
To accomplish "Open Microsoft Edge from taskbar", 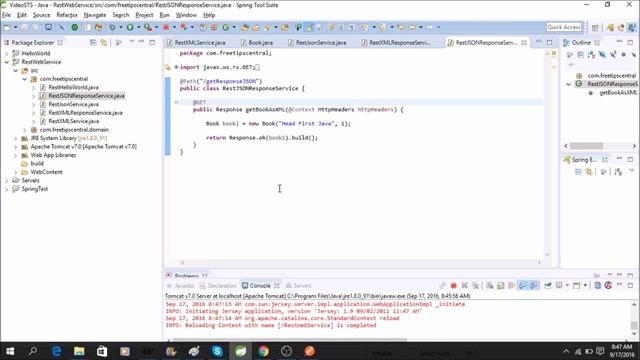I will (x=56, y=351).
